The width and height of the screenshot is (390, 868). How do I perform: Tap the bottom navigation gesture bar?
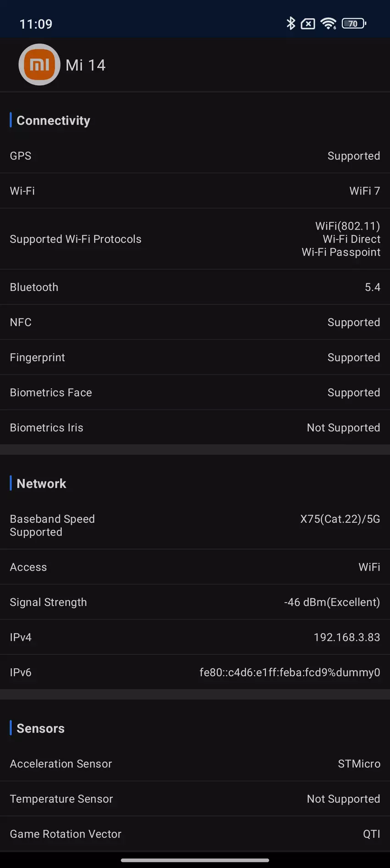(195, 860)
